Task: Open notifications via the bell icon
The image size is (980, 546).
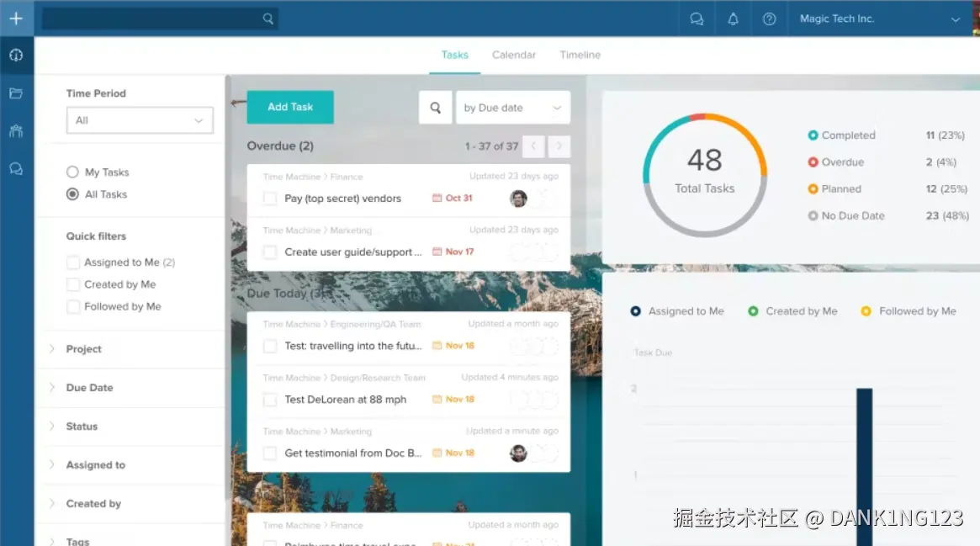Action: tap(733, 18)
